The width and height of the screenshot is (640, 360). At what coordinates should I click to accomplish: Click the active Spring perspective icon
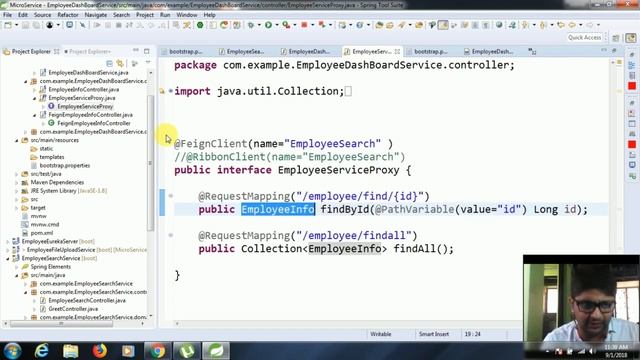point(631,38)
